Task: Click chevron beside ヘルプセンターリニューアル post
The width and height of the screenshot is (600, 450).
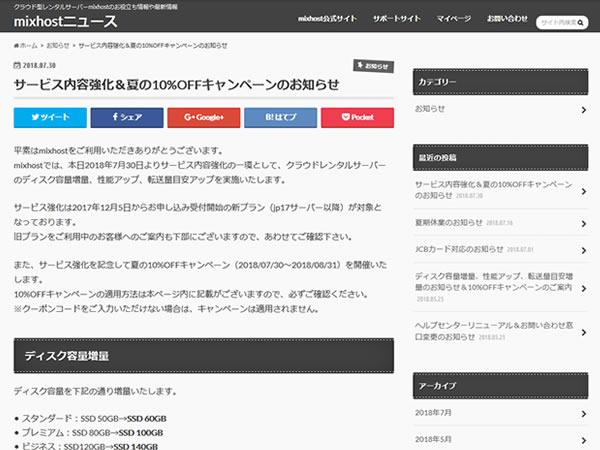Action: [x=584, y=332]
